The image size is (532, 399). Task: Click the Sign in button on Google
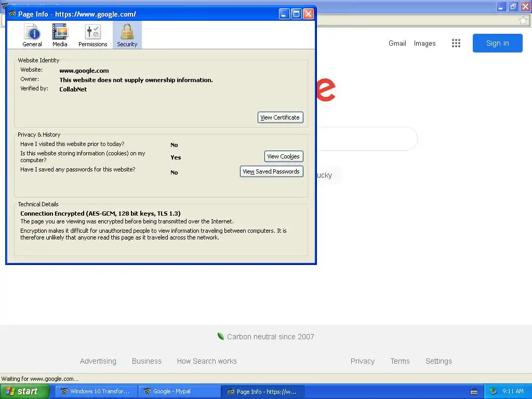(x=497, y=43)
